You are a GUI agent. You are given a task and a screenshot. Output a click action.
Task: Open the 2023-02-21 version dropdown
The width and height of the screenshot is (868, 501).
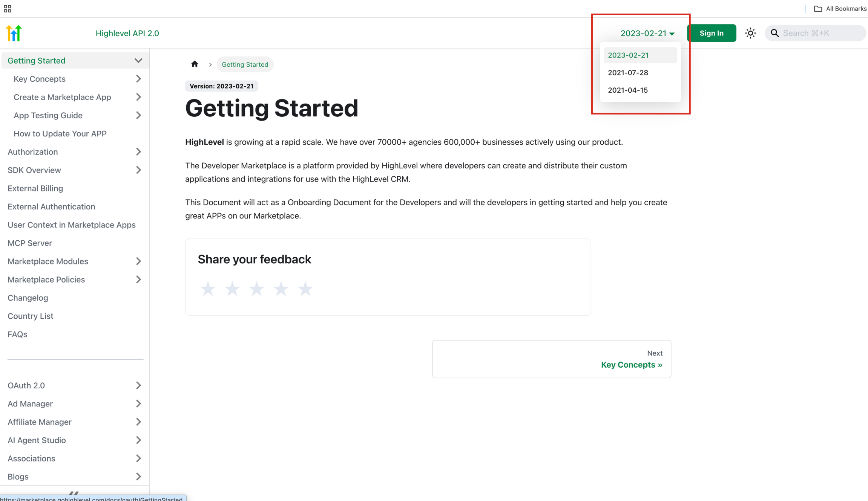pos(647,33)
